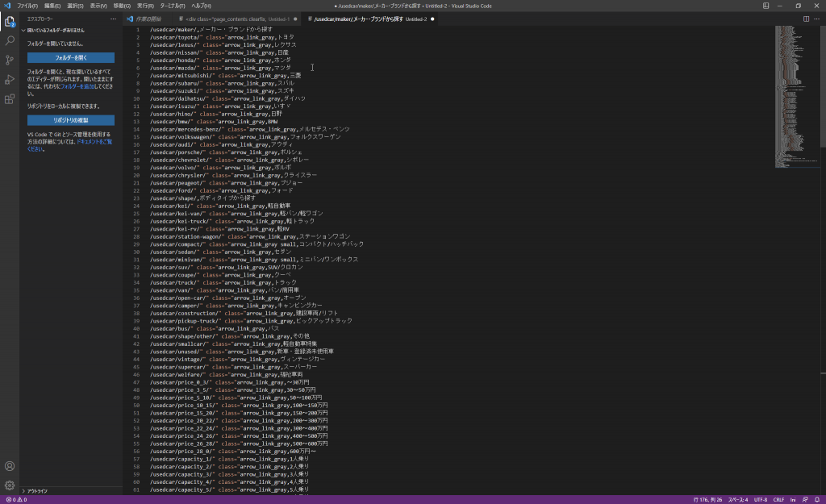Click the /usedcar/pickup-truck/ line text
Screen dimensions: 826x504
[251, 321]
